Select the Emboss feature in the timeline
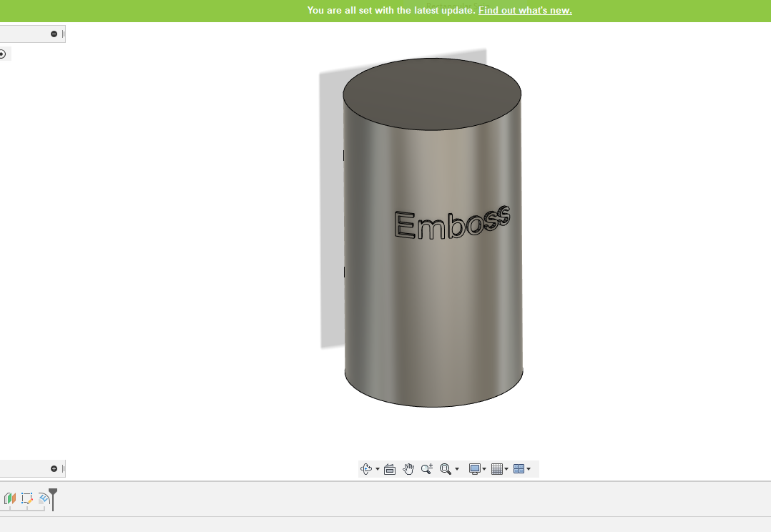 tap(43, 498)
